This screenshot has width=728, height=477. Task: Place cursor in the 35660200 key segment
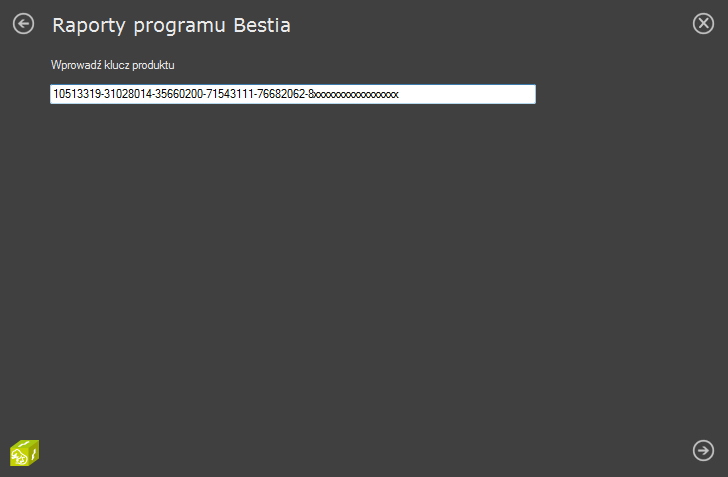[x=179, y=94]
